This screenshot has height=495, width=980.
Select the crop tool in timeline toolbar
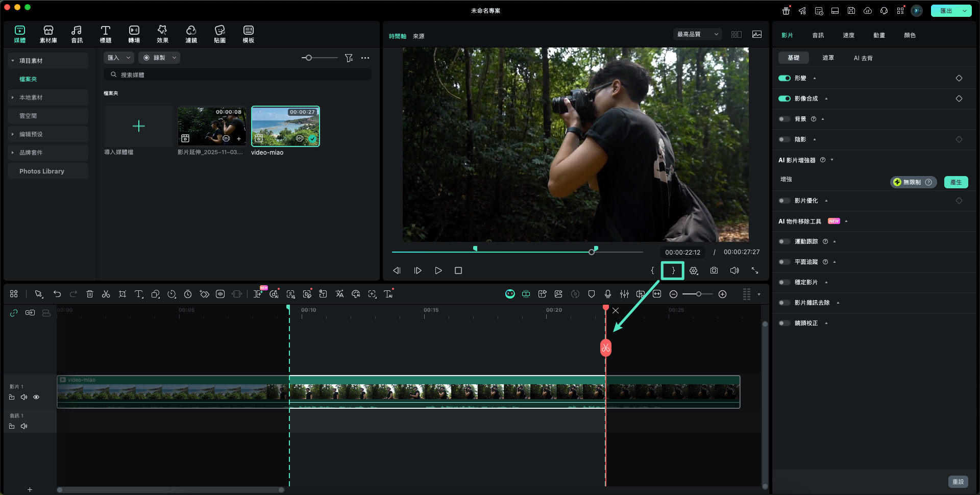(122, 294)
